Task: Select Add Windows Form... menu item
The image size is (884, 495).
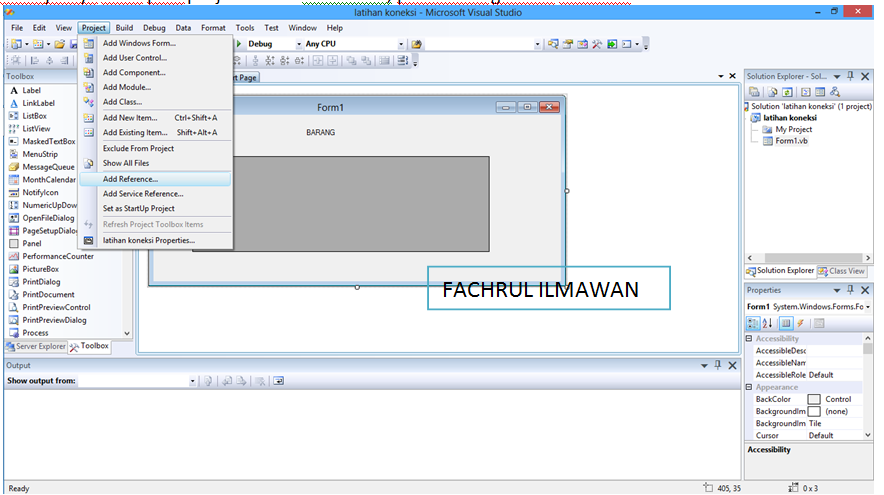Action: (155, 43)
